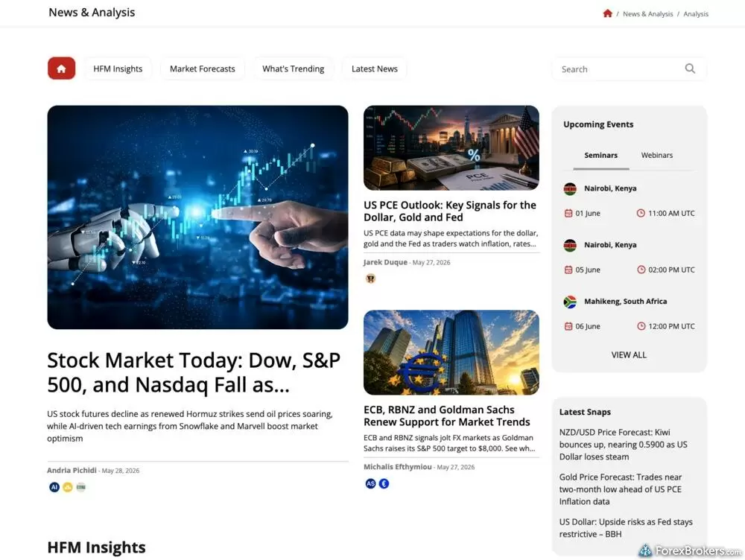Click the Upcoming Events heading
745x560 pixels.
click(x=598, y=124)
